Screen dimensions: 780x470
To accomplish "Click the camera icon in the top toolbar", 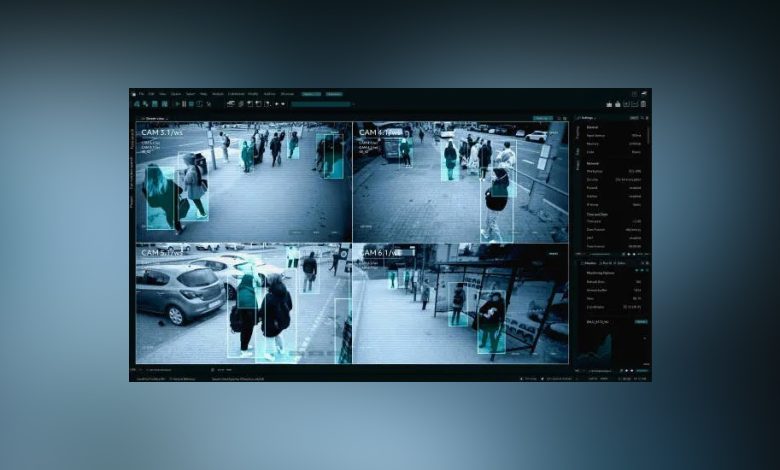I will 230,103.
